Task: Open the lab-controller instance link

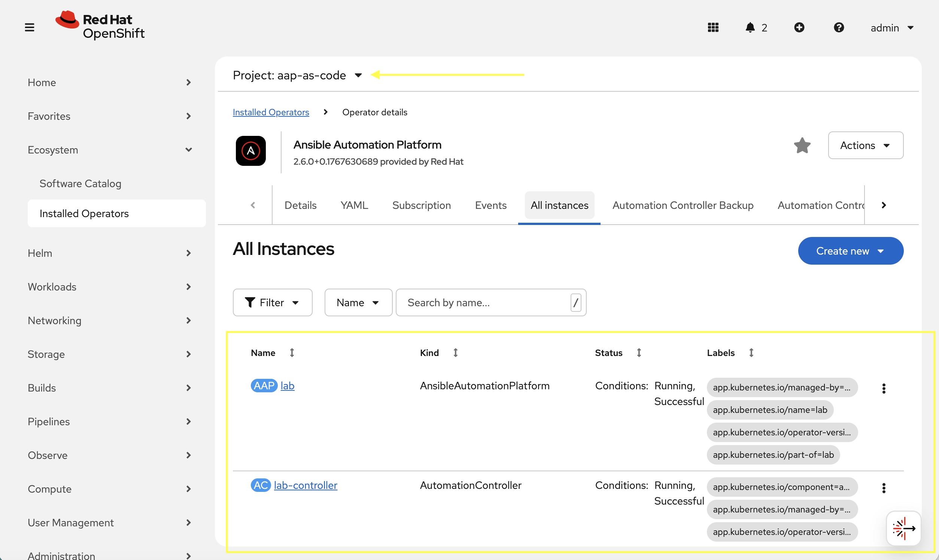Action: pos(306,485)
